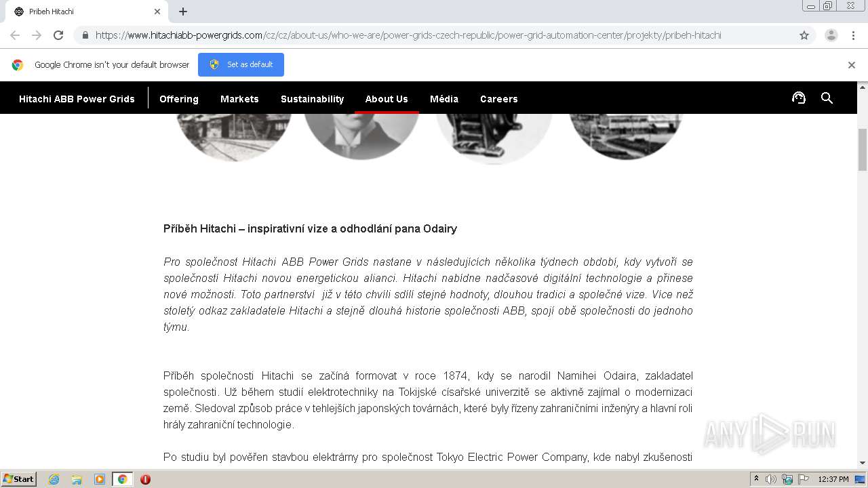Click the Chrome logo in notification bar
868x488 pixels.
click(18, 65)
